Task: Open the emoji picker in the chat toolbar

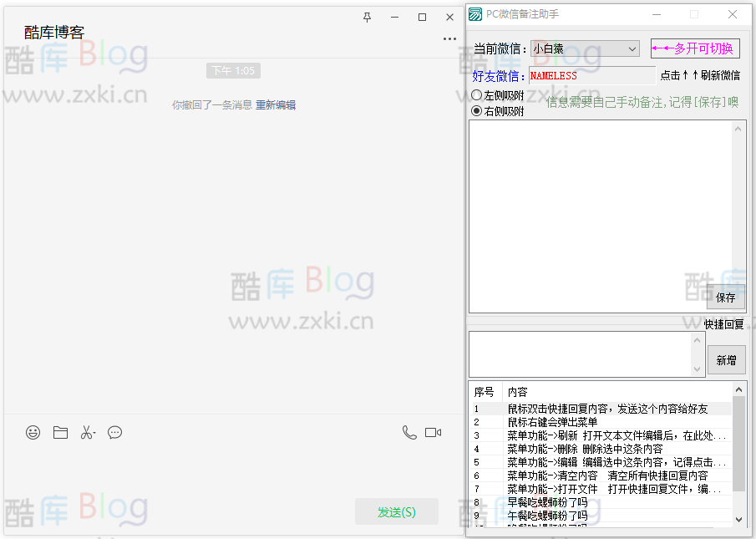Action: [x=33, y=432]
